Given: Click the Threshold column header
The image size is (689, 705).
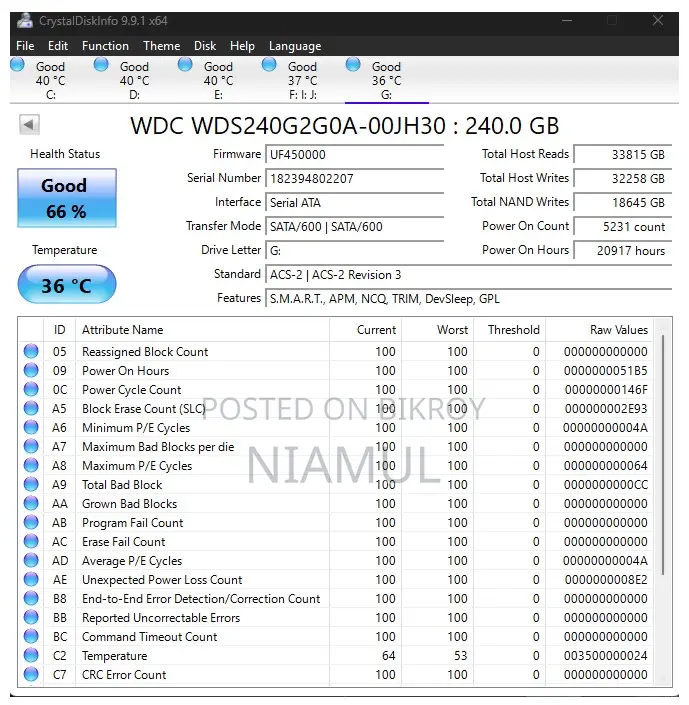Looking at the screenshot, I should coord(510,330).
